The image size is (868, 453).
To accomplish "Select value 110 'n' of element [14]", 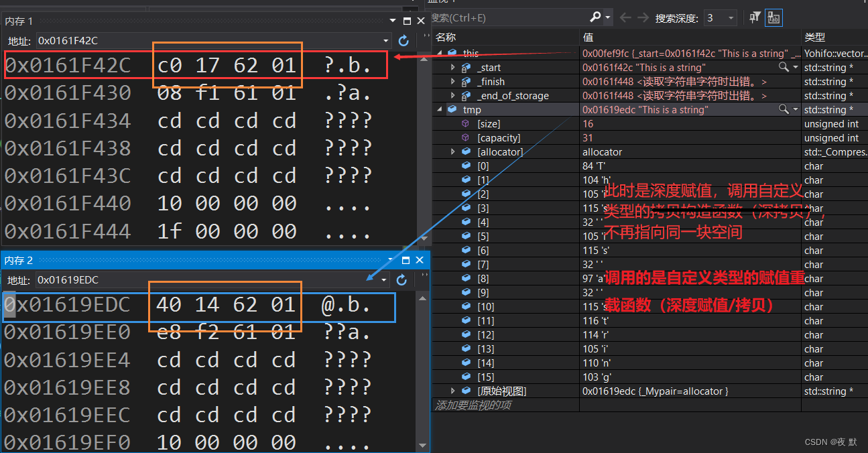I will click(x=597, y=363).
